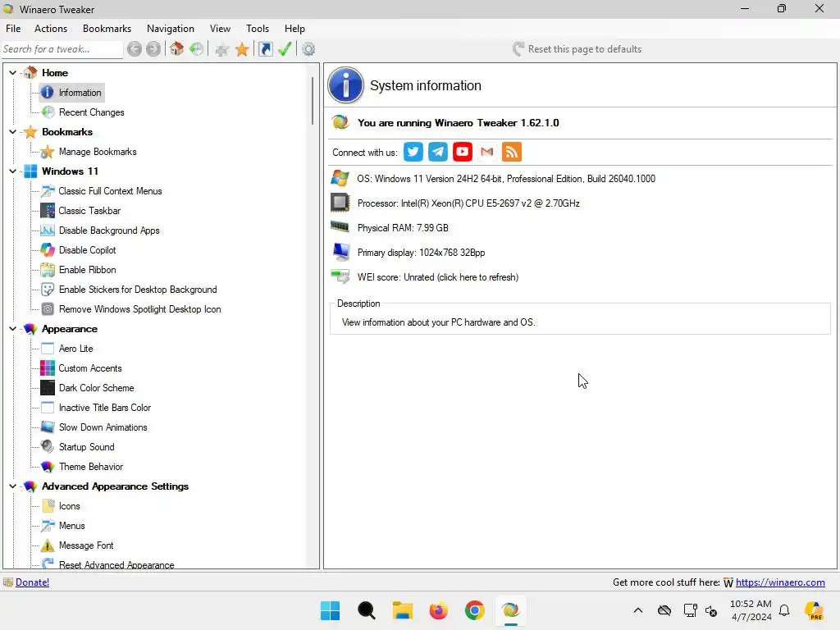Open Message Font tweak
Viewport: 840px width, 630px height.
point(85,546)
